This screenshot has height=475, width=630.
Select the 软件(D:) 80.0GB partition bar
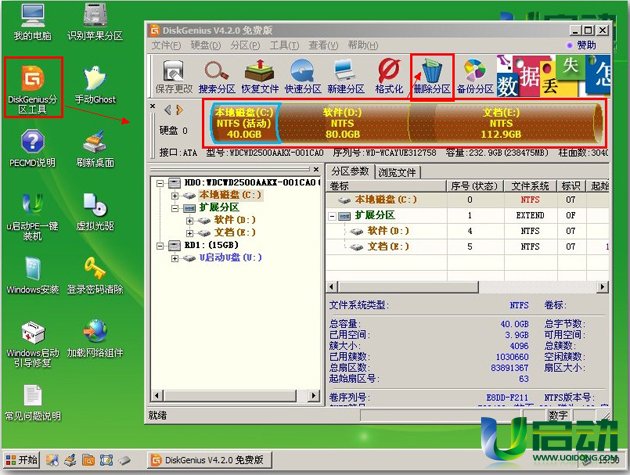(343, 123)
